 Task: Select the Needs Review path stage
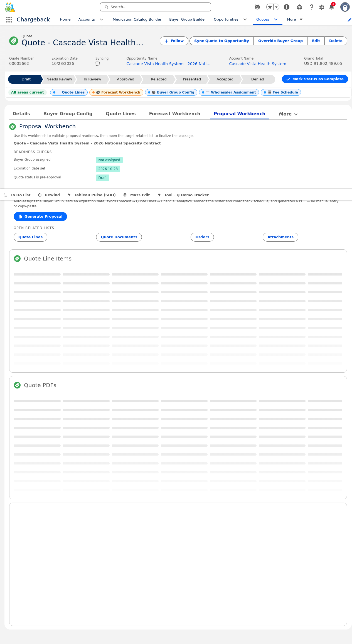[59, 79]
